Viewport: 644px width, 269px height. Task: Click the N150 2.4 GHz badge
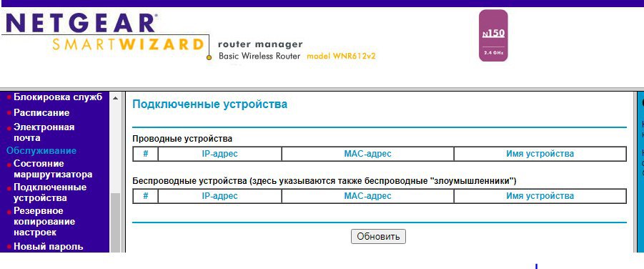[x=493, y=36]
